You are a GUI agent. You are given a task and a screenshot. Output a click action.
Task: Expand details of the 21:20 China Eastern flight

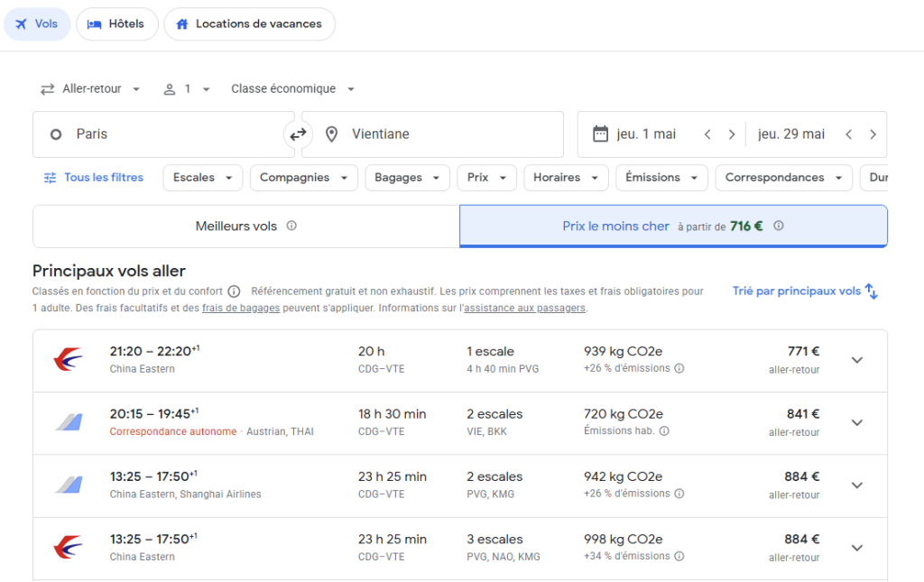tap(856, 359)
